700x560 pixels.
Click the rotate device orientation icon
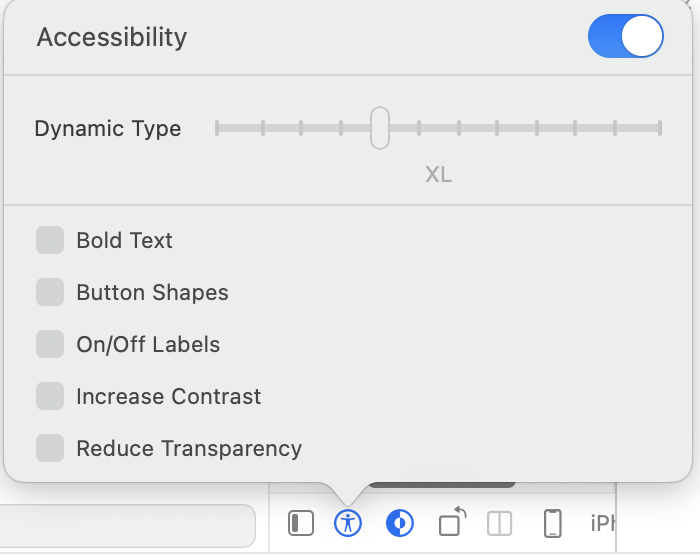pos(452,521)
